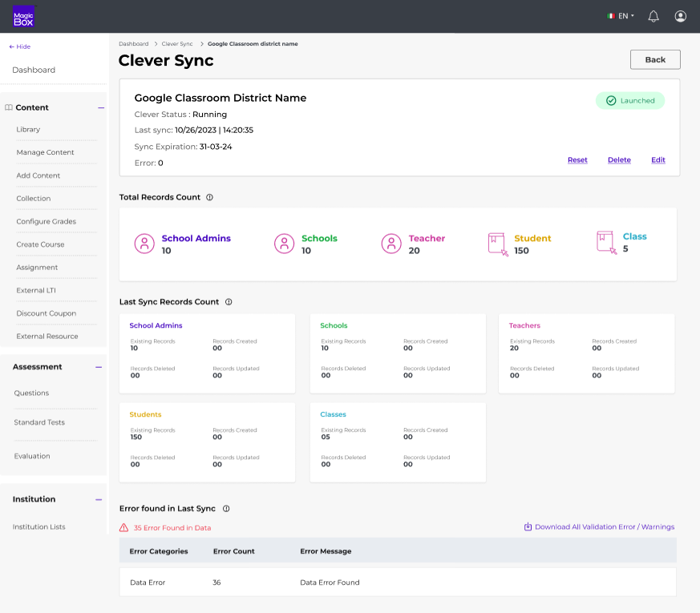Click the Schools person icon

pos(285,244)
